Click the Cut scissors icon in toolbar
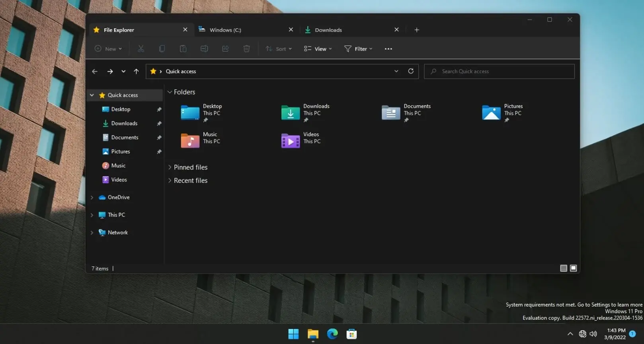 click(141, 49)
